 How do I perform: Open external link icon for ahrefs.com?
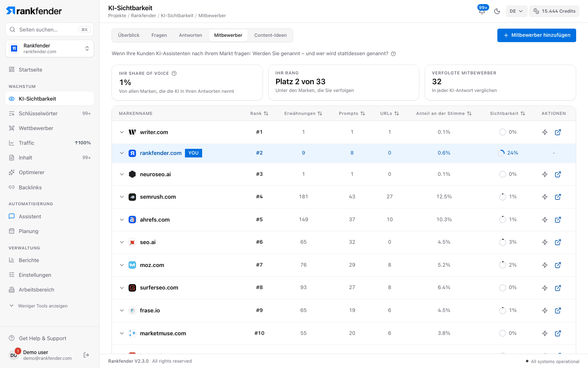click(558, 220)
